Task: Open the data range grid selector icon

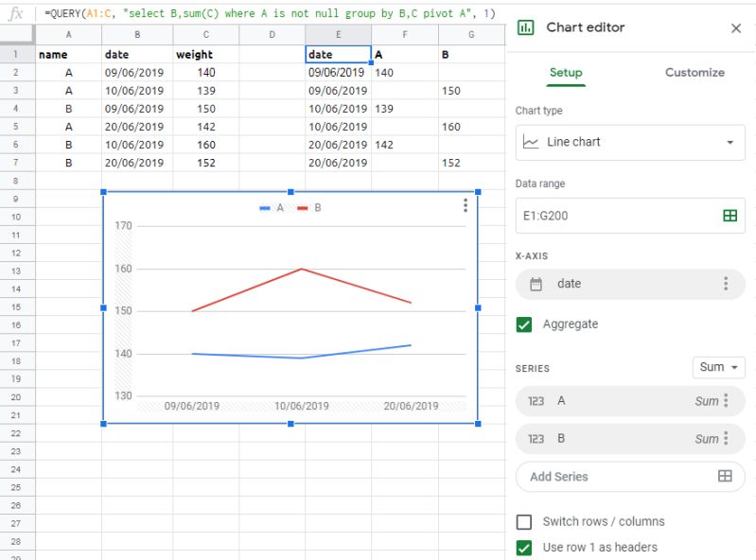Action: 730,216
